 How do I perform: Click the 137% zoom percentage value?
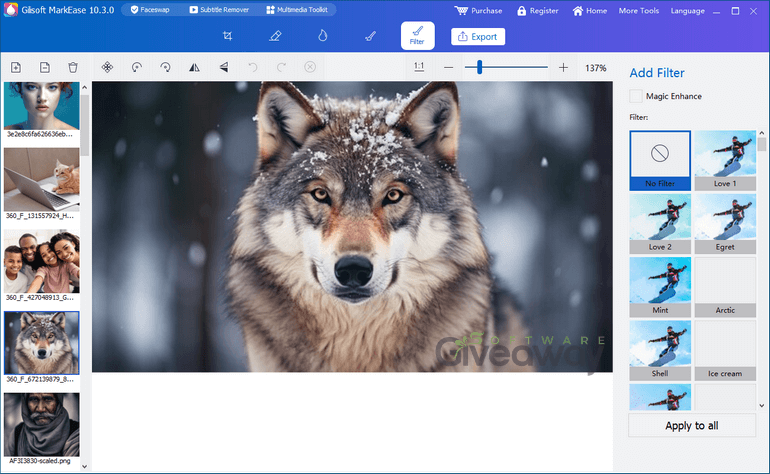click(596, 68)
